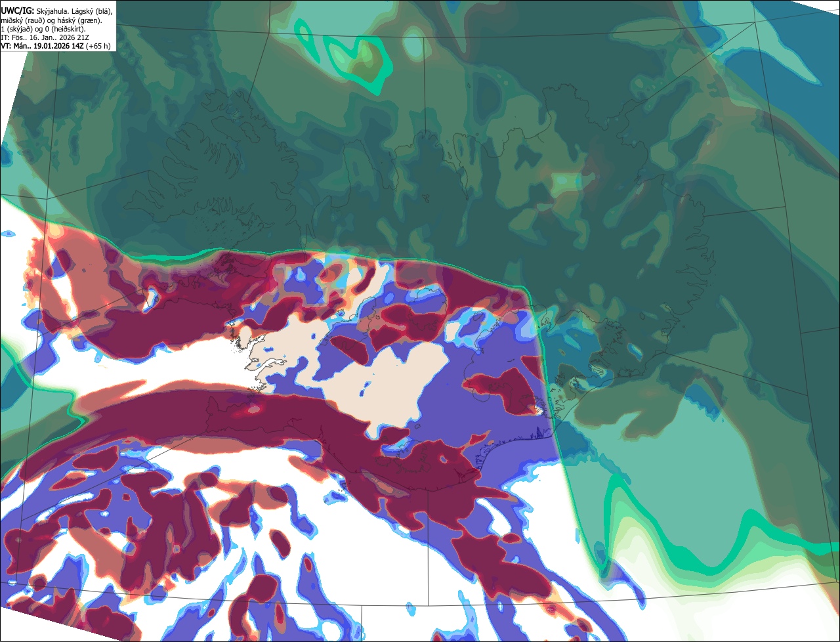Click the '1 (skýjað) og 0 (heiðskírt)' line
This screenshot has height=642, width=840.
click(43, 29)
